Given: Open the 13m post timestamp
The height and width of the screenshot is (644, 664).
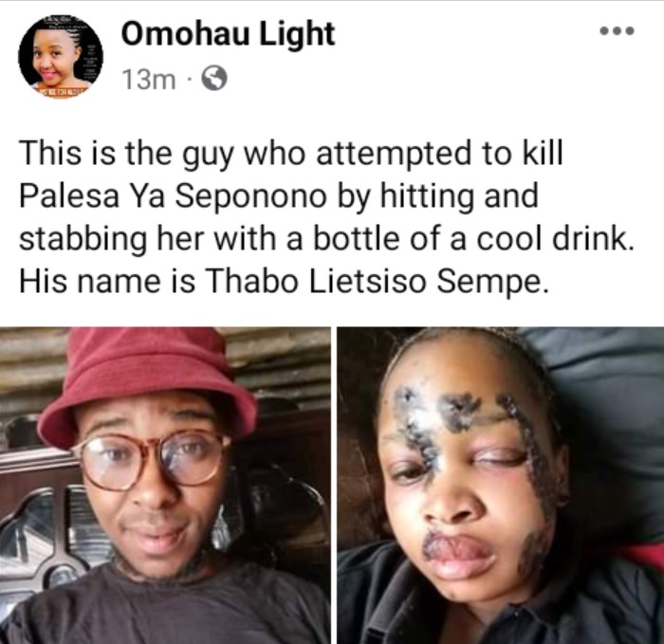Looking at the screenshot, I should (149, 79).
